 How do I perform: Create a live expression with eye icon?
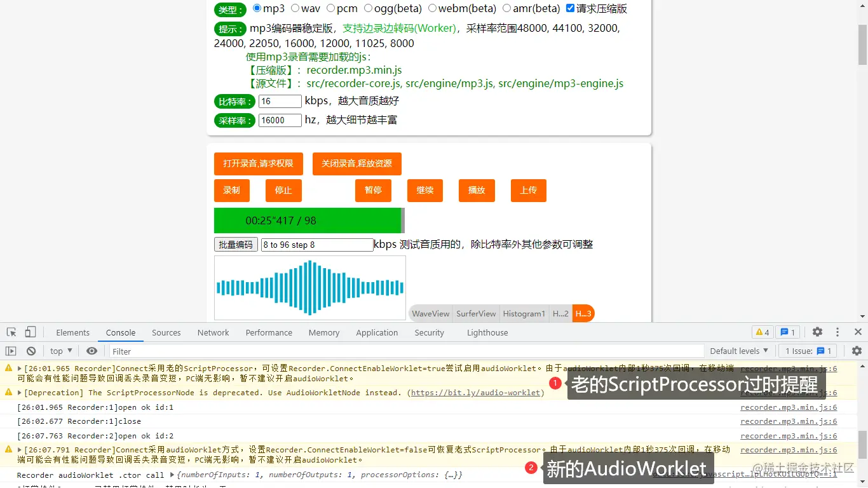[92, 351]
